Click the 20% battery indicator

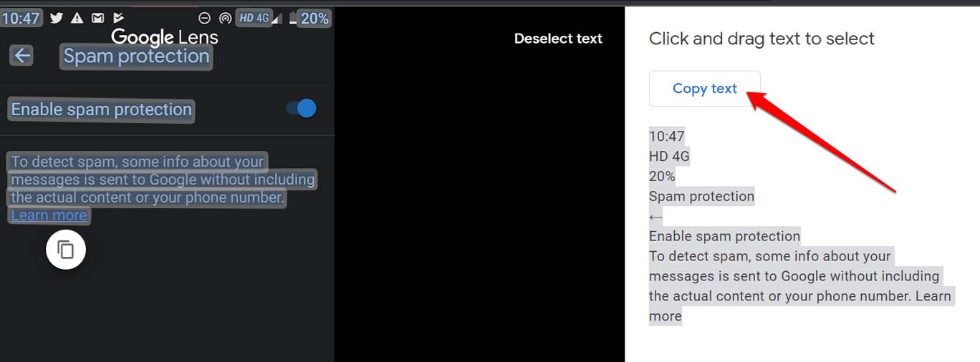(x=314, y=18)
